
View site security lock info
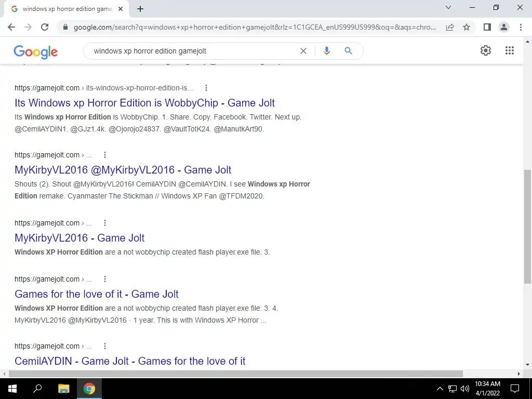point(65,27)
